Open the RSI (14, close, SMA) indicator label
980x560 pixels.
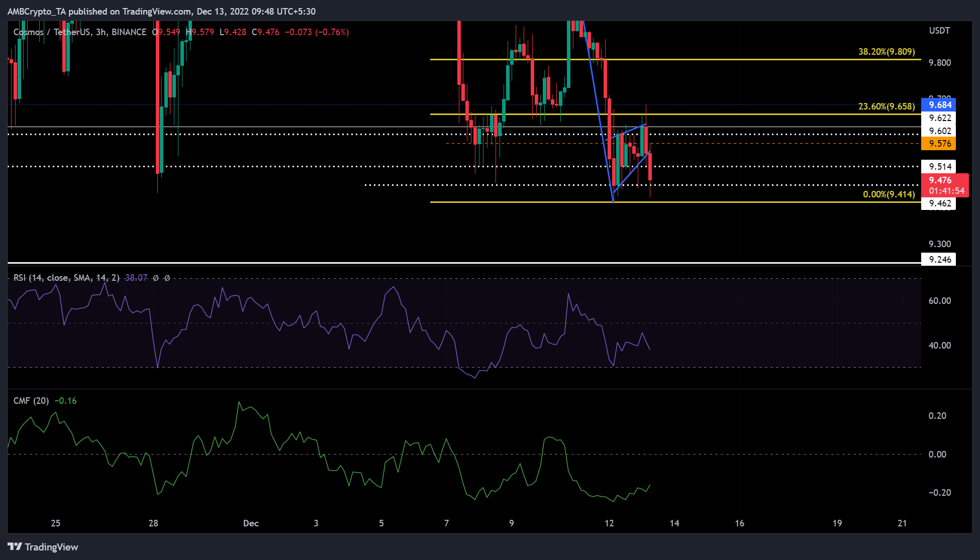[x=66, y=278]
